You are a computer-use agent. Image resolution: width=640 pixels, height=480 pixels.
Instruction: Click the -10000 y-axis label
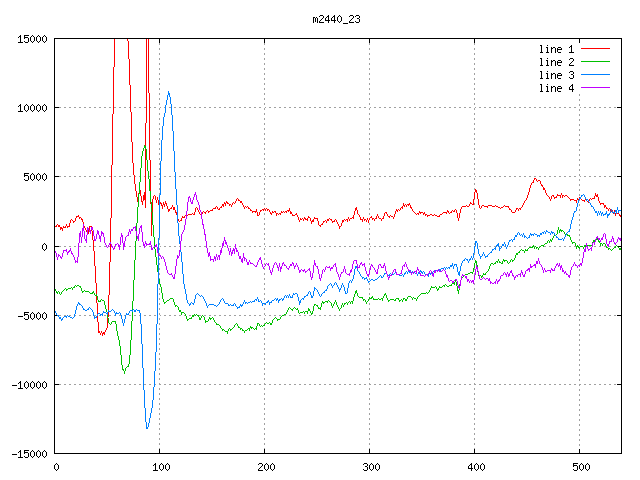point(29,385)
